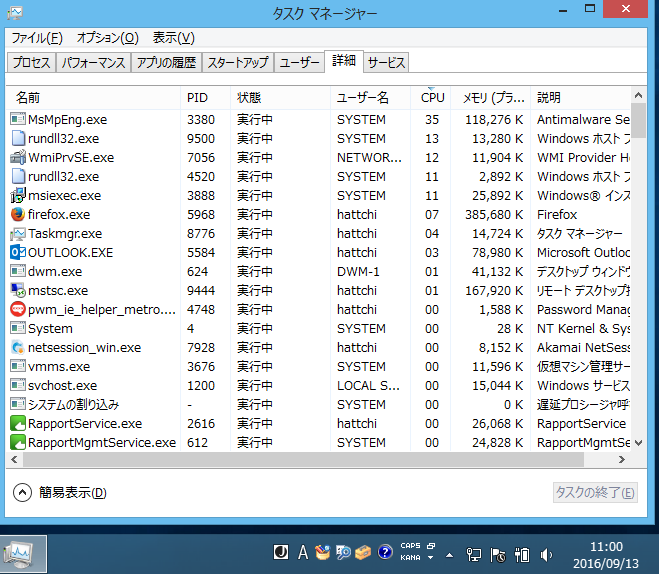Open the IME options dropdown arrow below CAPS
Screen dimensions: 659x574
[430, 558]
